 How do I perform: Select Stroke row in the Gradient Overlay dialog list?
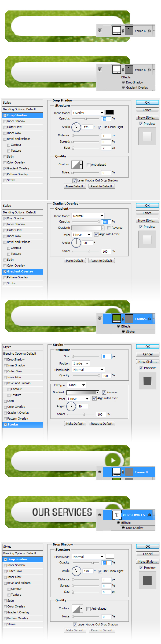coord(22,283)
